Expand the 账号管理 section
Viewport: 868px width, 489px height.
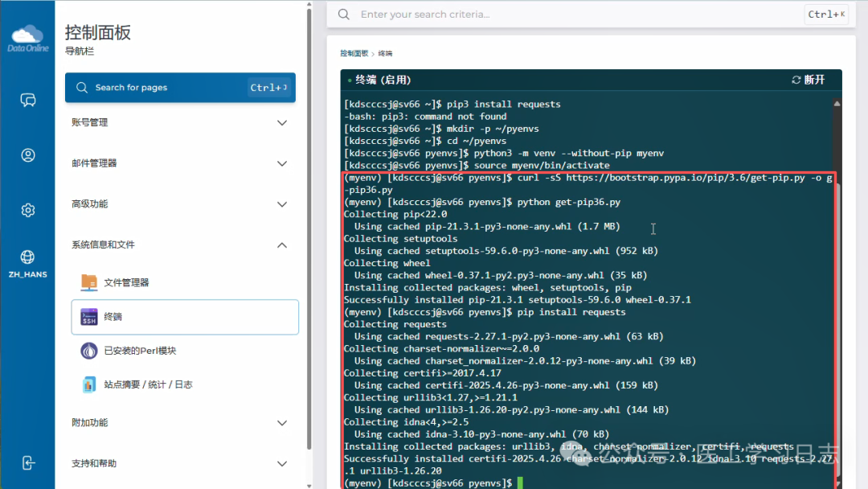pyautogui.click(x=180, y=122)
